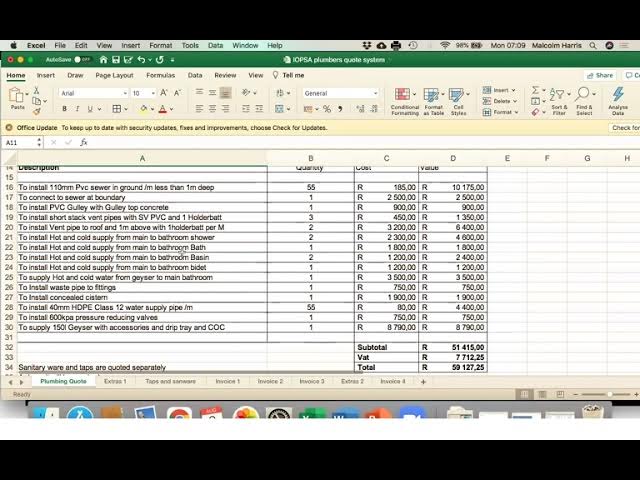
Task: Click the red font color A
Action: (162, 109)
